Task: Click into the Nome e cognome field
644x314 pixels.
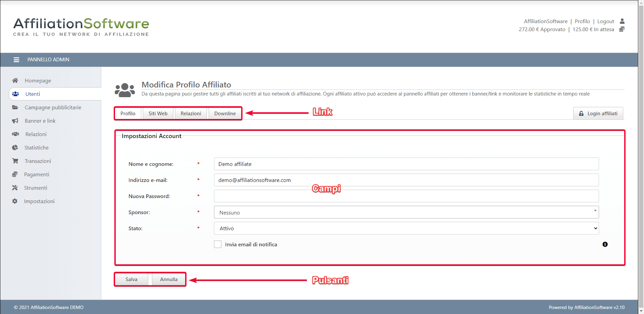Action: pos(406,164)
